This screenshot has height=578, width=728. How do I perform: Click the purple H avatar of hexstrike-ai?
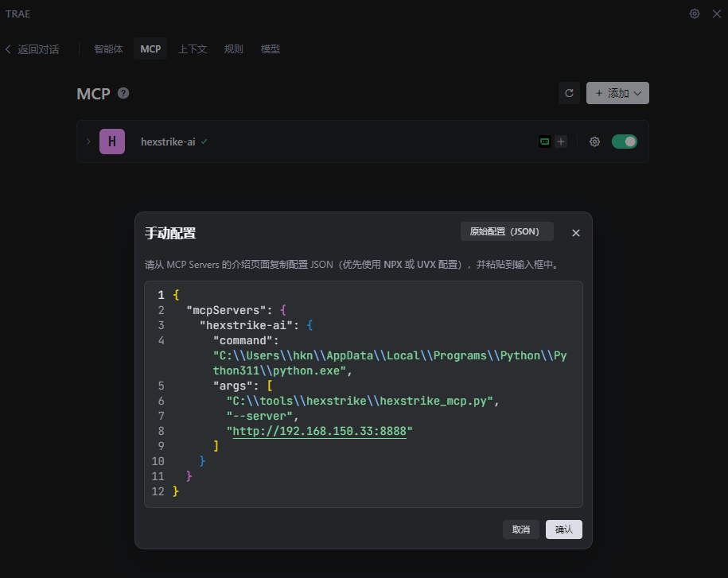click(111, 142)
